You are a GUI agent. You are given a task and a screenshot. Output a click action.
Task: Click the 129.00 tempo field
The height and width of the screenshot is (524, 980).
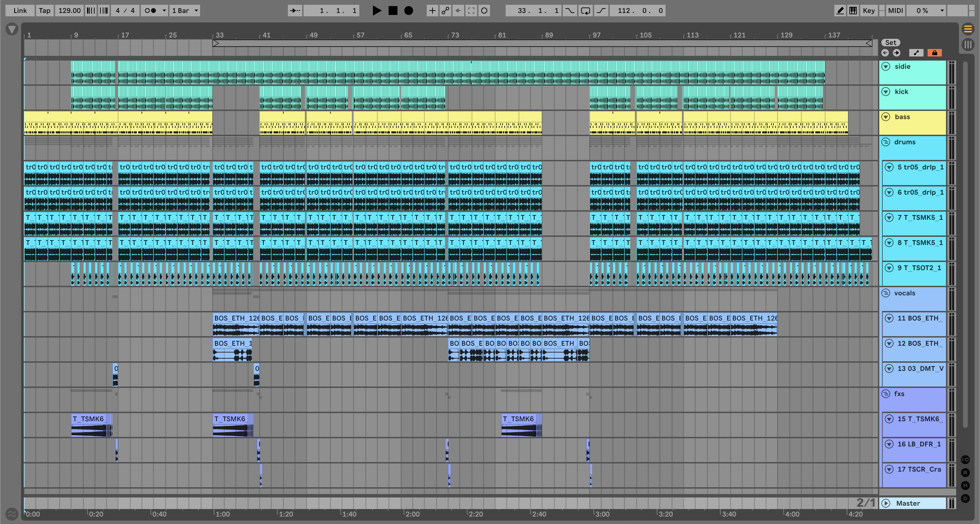click(69, 11)
